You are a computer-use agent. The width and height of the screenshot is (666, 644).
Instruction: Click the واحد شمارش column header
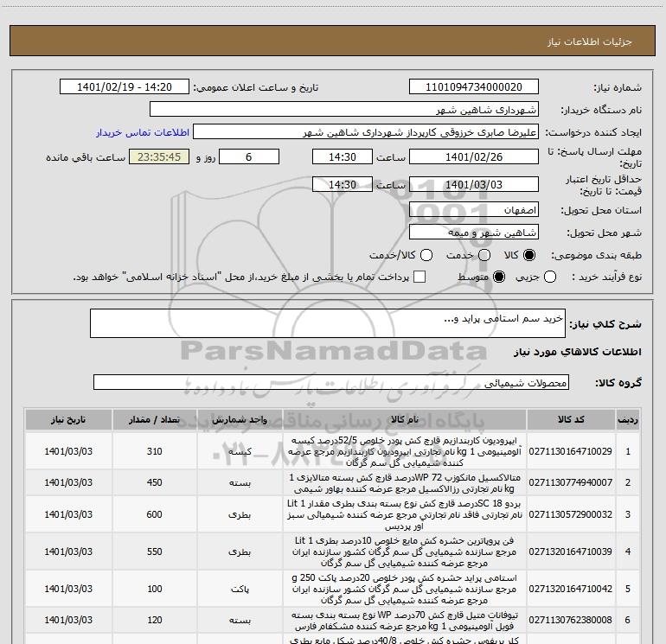(240, 420)
